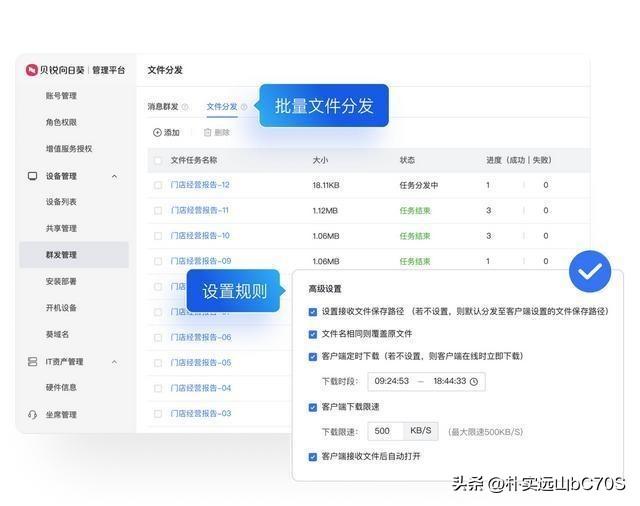Uncheck 客户端接收文件后自动打开 option
The height and width of the screenshot is (506, 640).
pos(313,457)
